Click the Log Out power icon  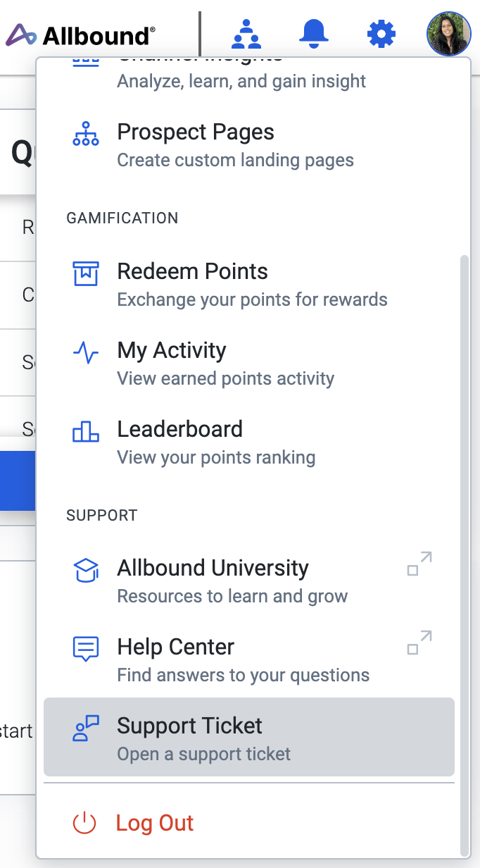tap(84, 823)
